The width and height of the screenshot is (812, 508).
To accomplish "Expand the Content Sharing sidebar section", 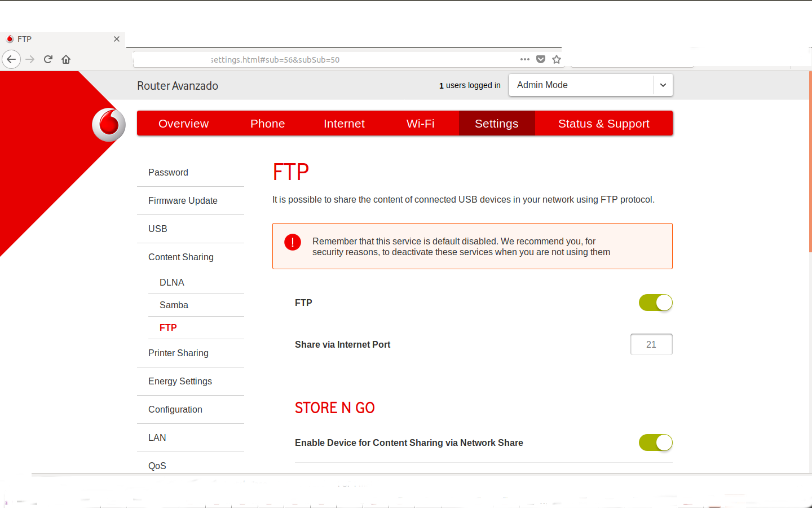I will click(x=180, y=257).
